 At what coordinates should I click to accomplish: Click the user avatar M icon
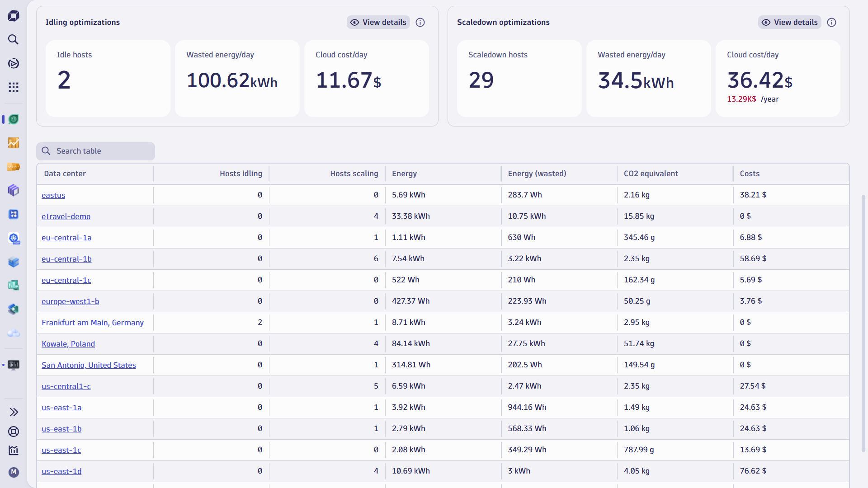[x=14, y=472]
